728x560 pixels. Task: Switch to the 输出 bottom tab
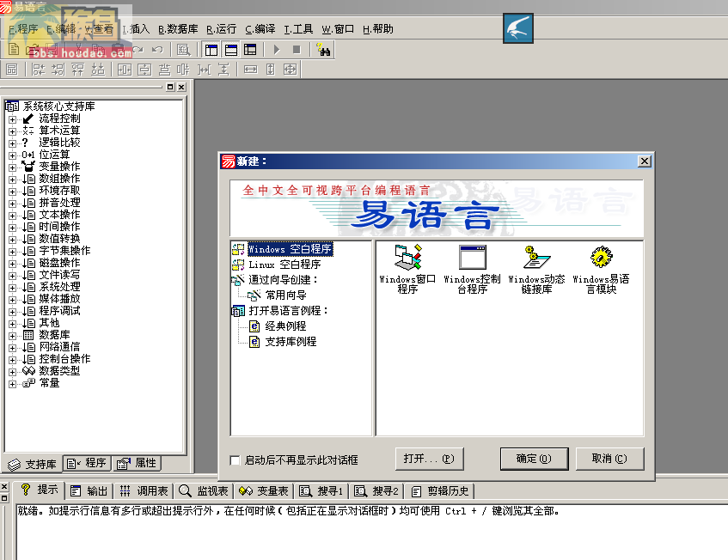[89, 491]
